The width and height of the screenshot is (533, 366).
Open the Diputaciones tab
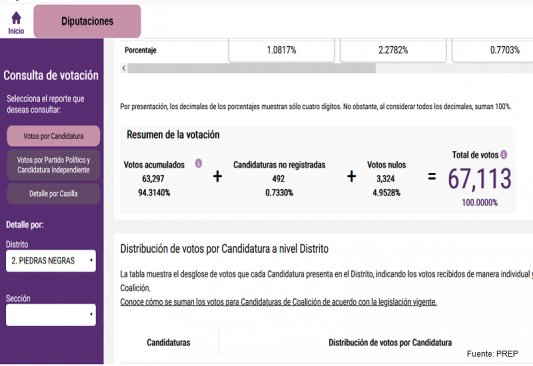click(87, 21)
